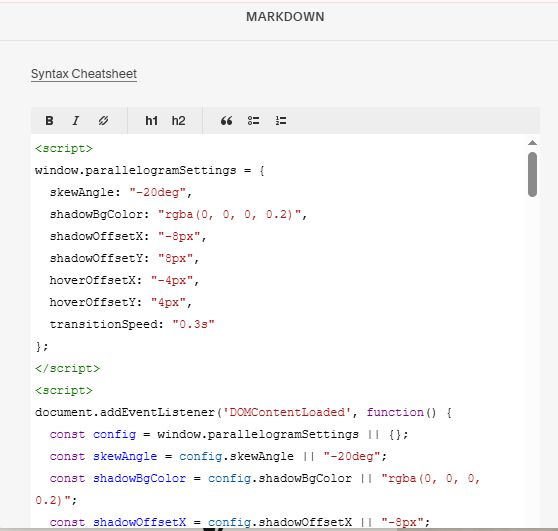Click the scrollbar up arrow

tap(532, 143)
